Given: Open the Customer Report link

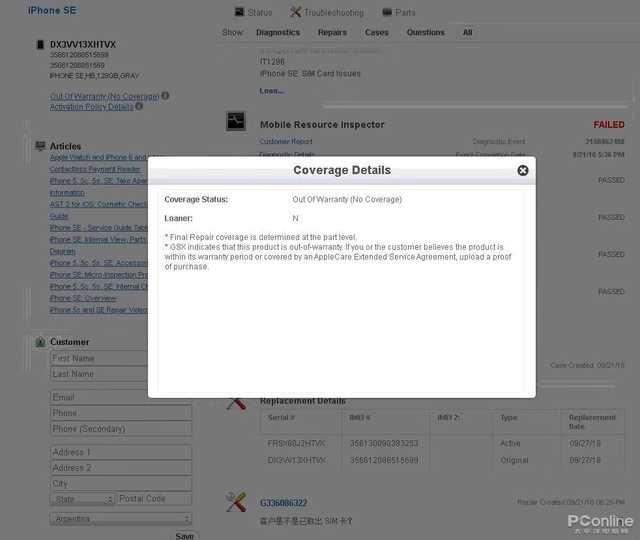Looking at the screenshot, I should pos(286,141).
